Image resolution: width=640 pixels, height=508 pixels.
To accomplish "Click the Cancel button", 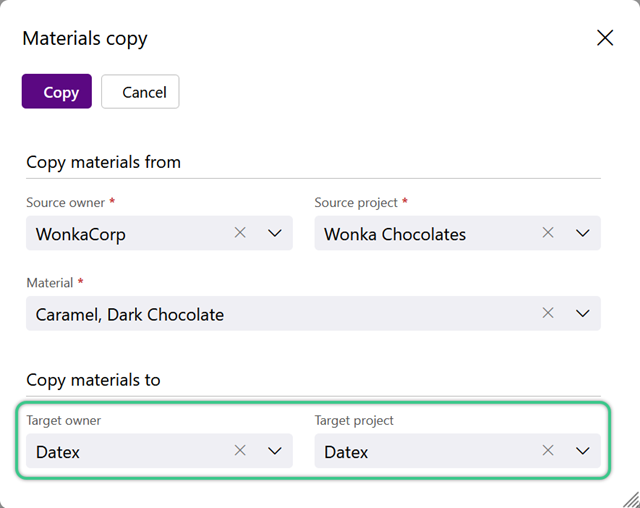I will coord(140,91).
